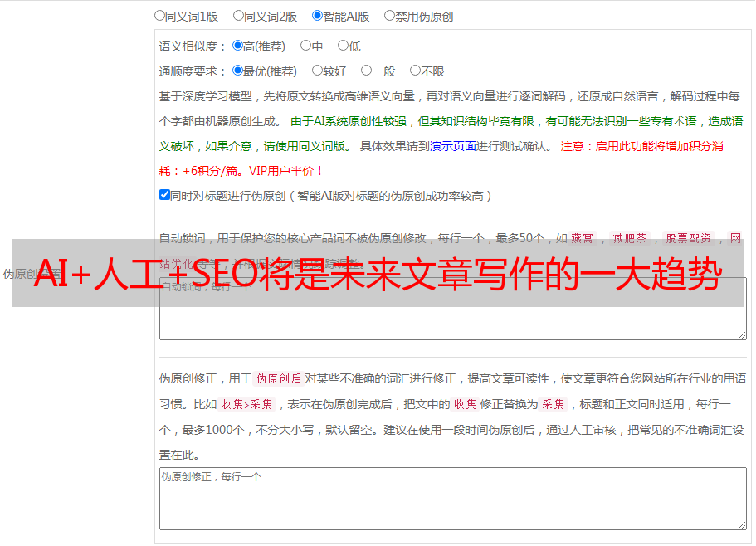Set 语义相似度 to 低

tap(343, 46)
